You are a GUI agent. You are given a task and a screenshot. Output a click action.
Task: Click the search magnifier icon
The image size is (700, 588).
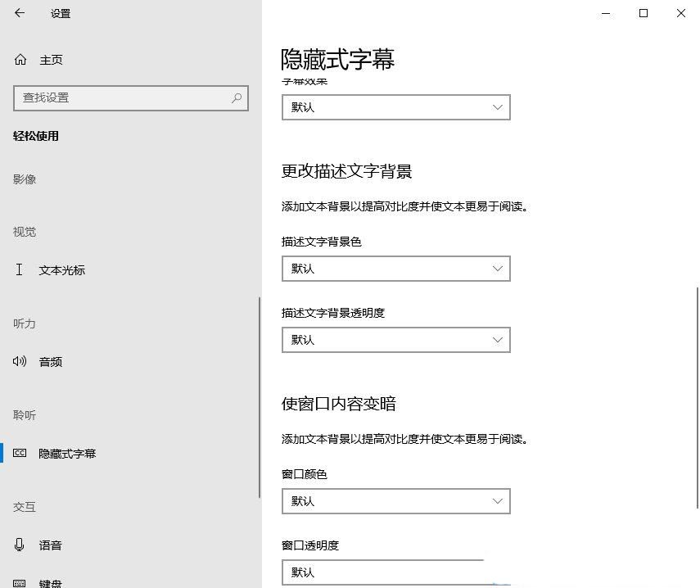tap(237, 98)
